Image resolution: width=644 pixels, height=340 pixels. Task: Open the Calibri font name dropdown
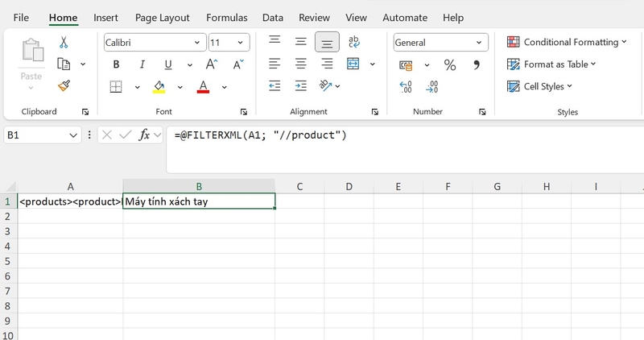197,43
